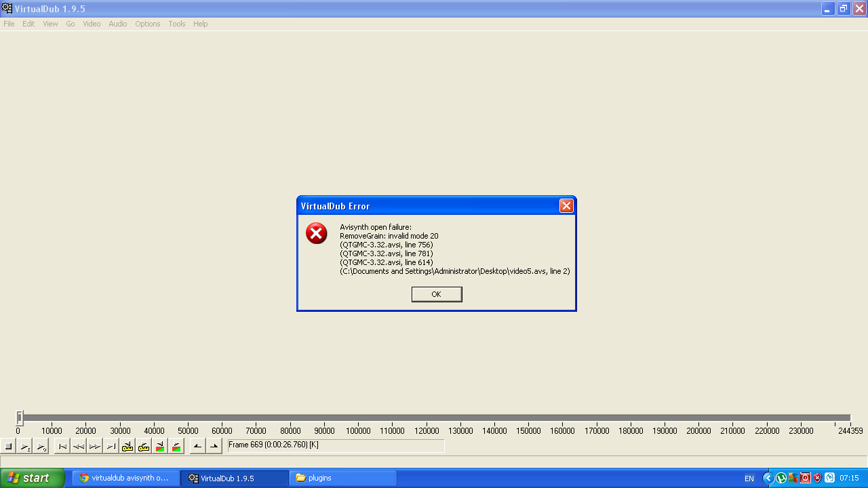Scan to next scene change
Image resolution: width=868 pixels, height=488 pixels.
[x=176, y=446]
